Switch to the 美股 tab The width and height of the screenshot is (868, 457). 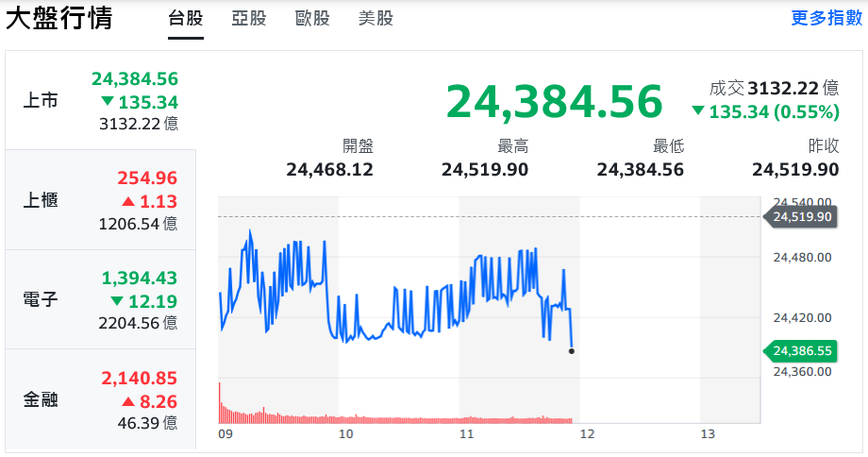coord(376,19)
